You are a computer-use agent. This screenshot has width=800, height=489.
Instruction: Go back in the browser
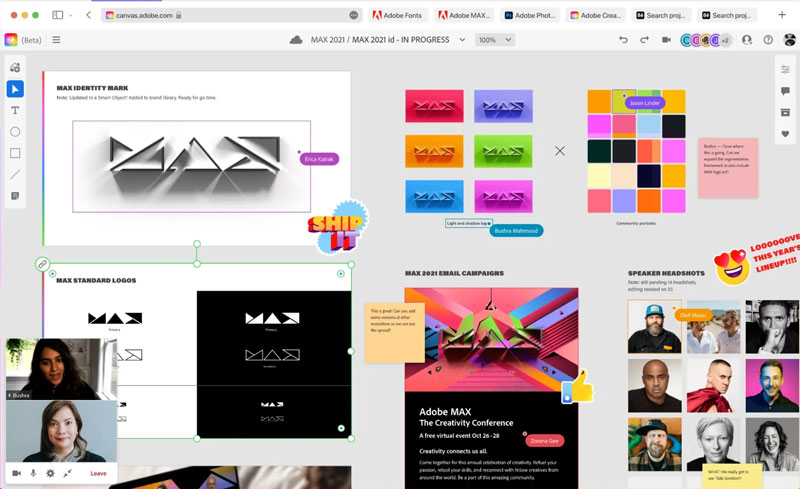click(88, 15)
